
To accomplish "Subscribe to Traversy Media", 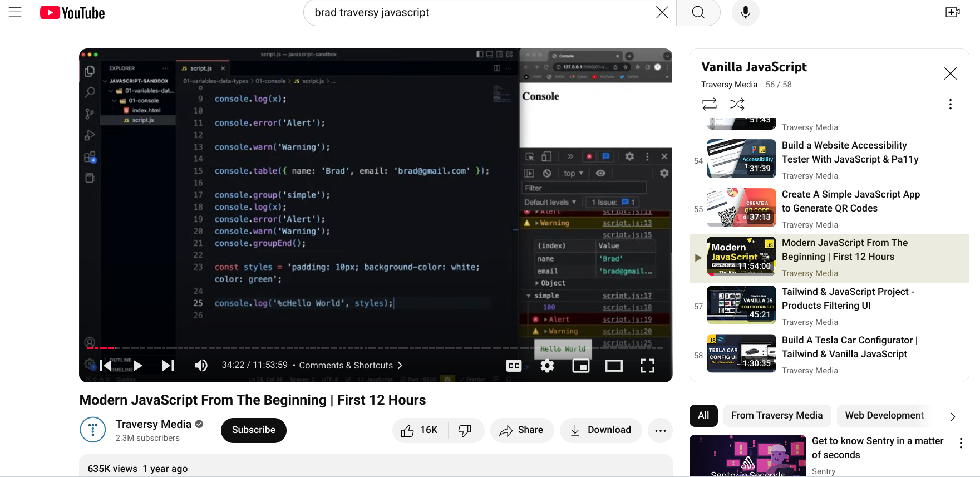I will coord(254,430).
